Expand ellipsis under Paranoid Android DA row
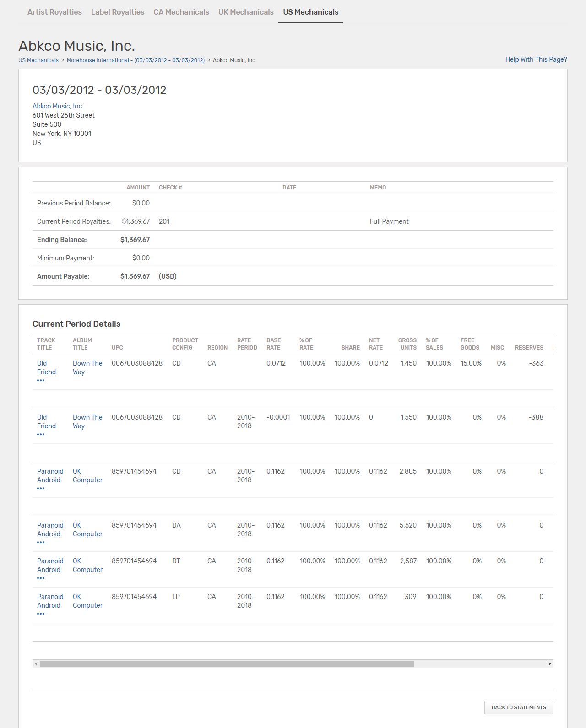This screenshot has height=728, width=586. (41, 543)
